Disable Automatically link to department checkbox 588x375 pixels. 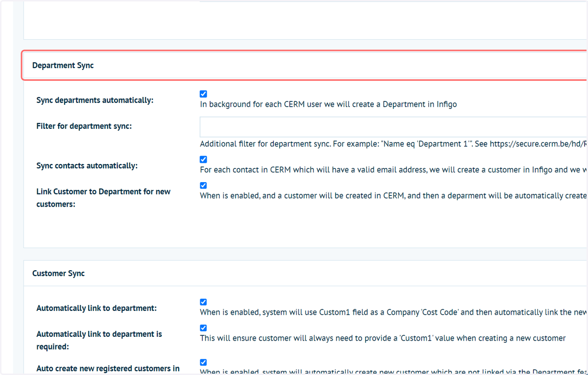point(203,302)
